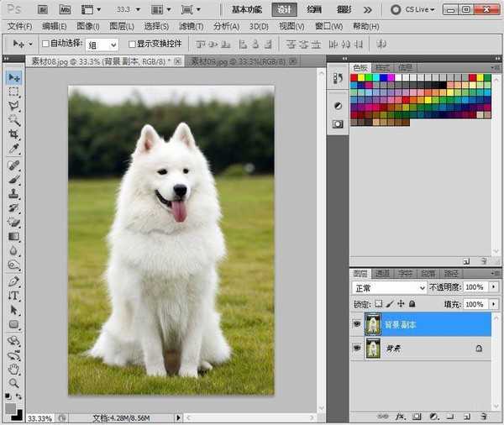
Task: Select the 背景 layer thumbnail
Action: [373, 348]
